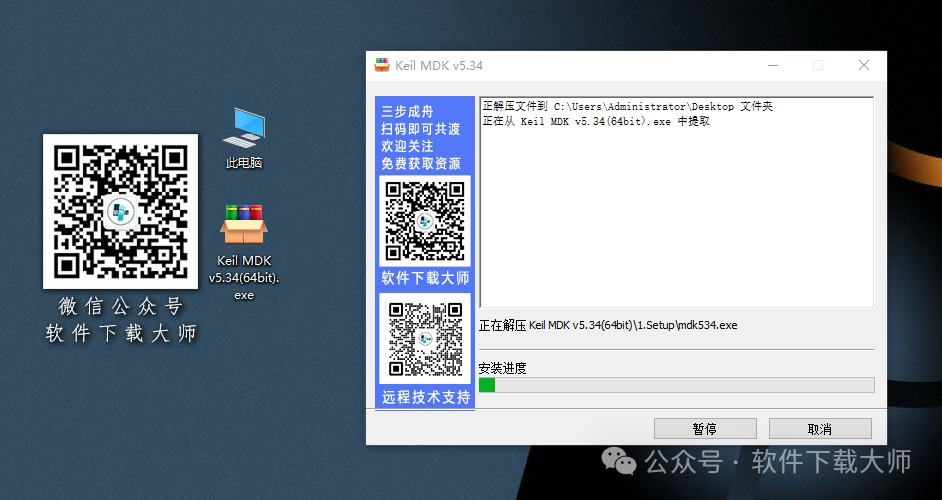The image size is (942, 500).
Task: Click the disabled maximize button of Keil MDK window
Action: click(818, 65)
